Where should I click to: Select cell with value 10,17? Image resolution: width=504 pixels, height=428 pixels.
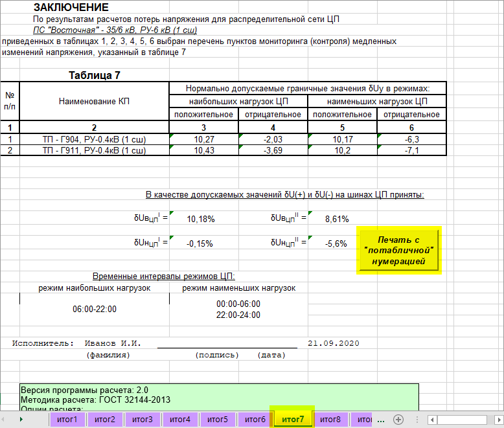tap(342, 139)
